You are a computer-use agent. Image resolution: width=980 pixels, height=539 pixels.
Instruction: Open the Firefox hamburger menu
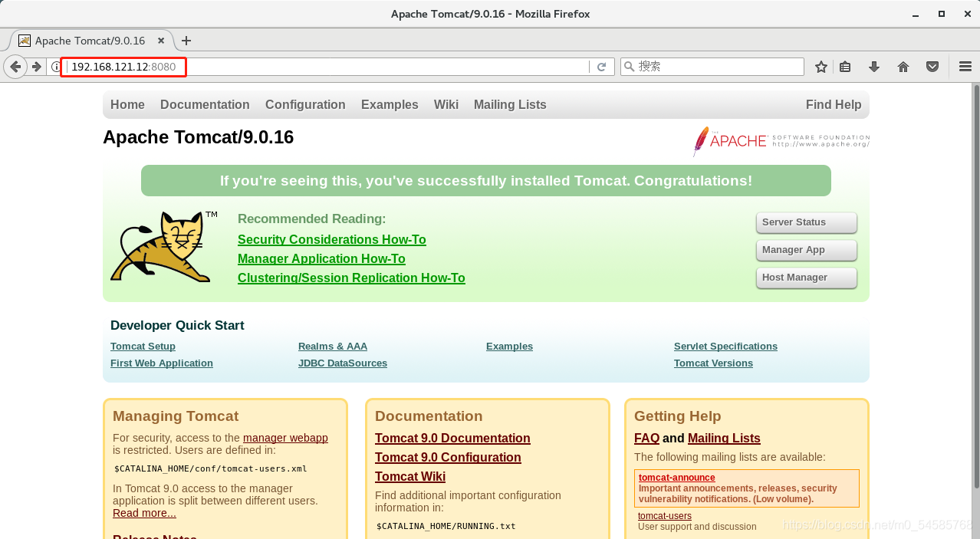965,67
